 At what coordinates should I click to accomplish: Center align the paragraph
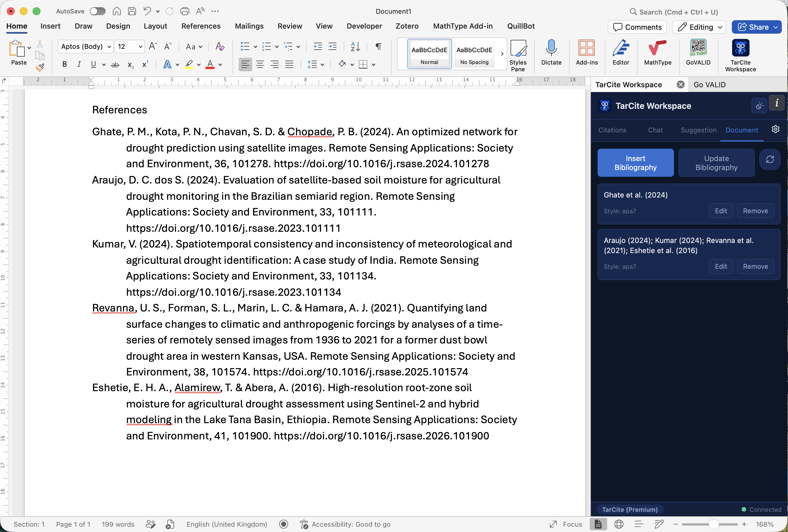pyautogui.click(x=260, y=64)
